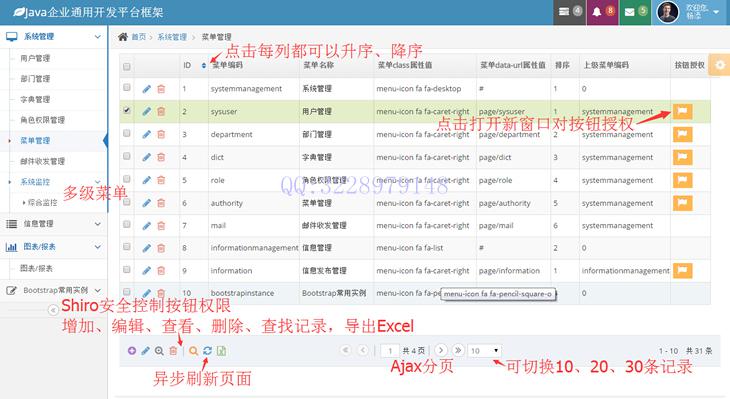Open 部门管理 in the sidebar
The width and height of the screenshot is (730, 399).
(35, 79)
